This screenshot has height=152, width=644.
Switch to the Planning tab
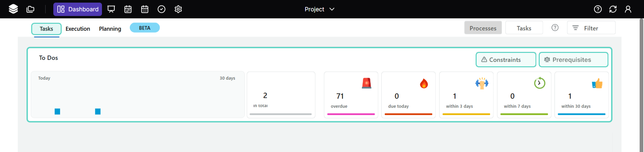click(110, 29)
